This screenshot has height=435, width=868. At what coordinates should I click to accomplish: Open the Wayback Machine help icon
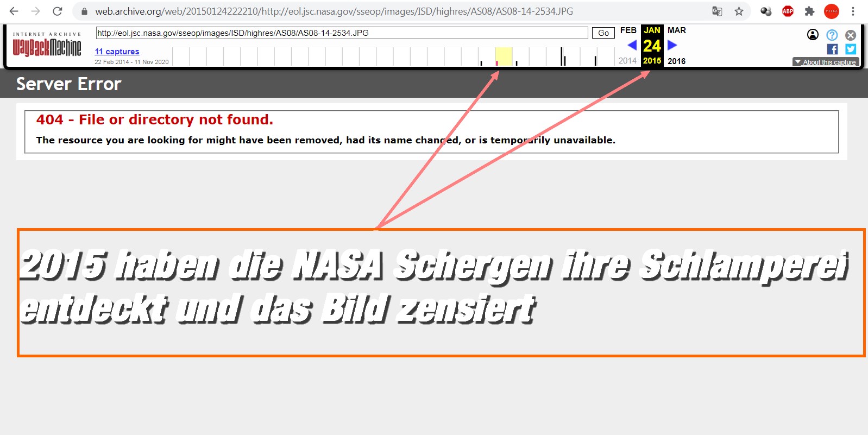click(832, 35)
